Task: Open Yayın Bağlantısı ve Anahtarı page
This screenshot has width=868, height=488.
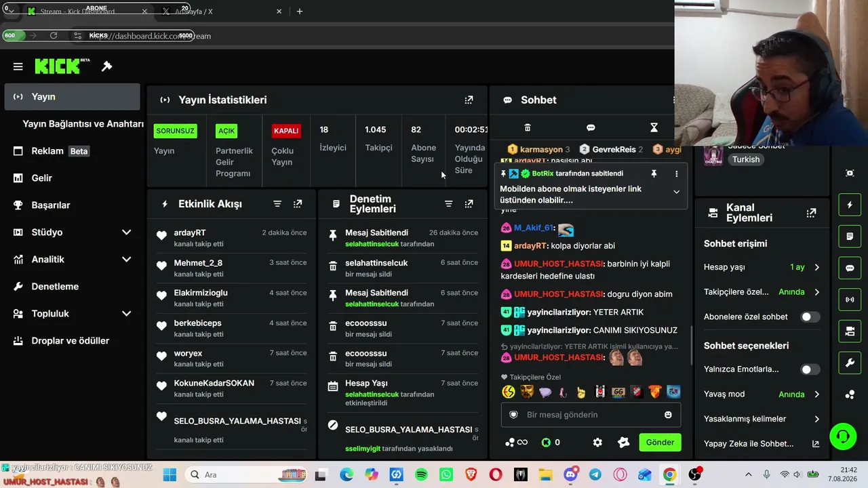Action: click(83, 124)
